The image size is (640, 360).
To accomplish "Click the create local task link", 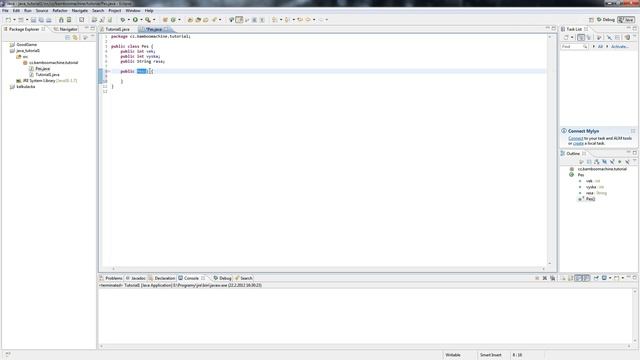I will [578, 143].
